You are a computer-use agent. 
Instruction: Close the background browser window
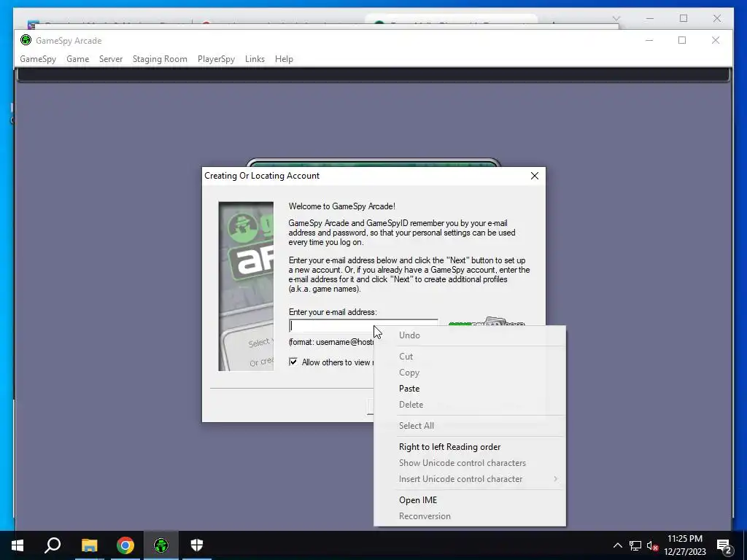[x=717, y=18]
